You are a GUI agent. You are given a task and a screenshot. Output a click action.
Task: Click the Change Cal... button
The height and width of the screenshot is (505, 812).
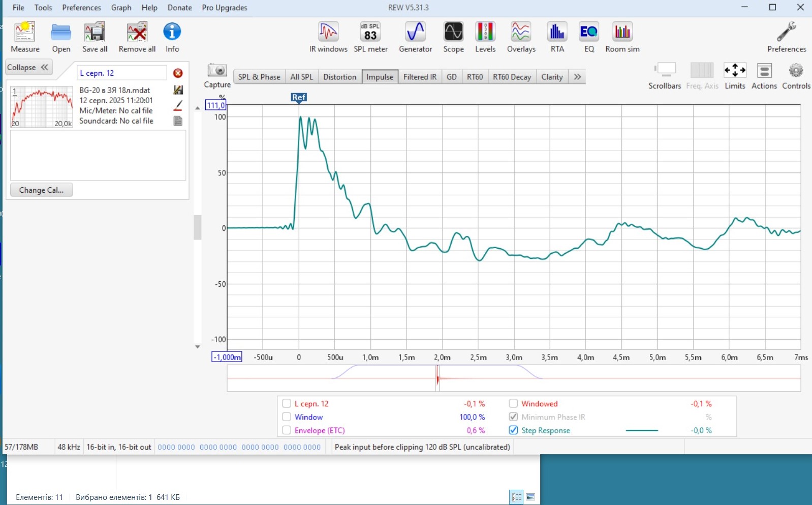coord(42,190)
